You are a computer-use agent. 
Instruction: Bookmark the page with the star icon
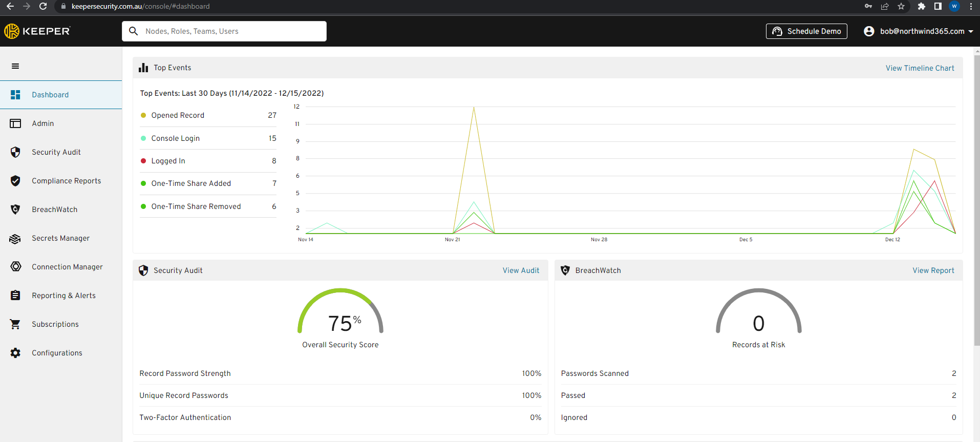[901, 6]
